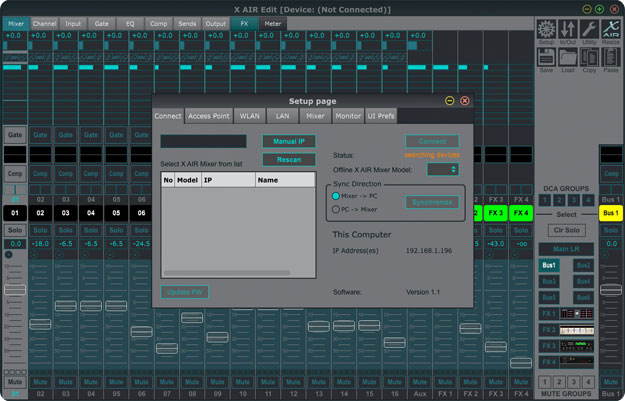Image resolution: width=625 pixels, height=401 pixels.
Task: Toggle Comp on channel 01
Action: pos(15,174)
